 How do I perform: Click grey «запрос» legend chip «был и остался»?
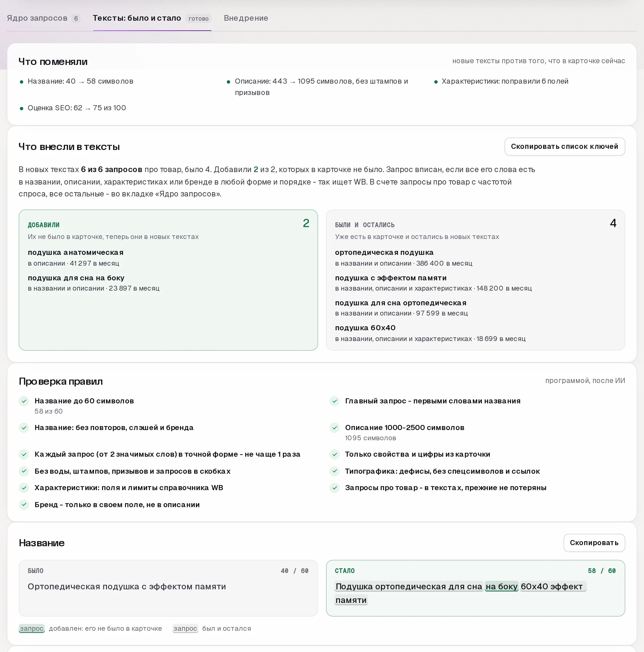coord(185,628)
